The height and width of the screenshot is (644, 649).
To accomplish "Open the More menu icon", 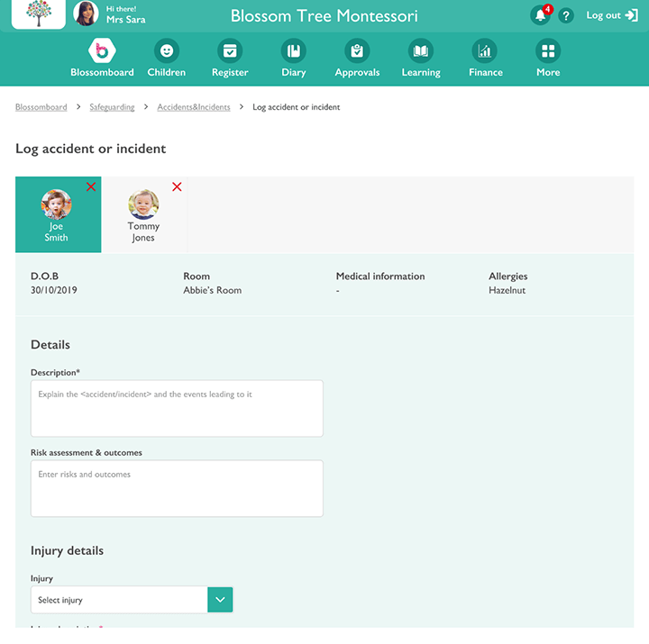I will [548, 51].
